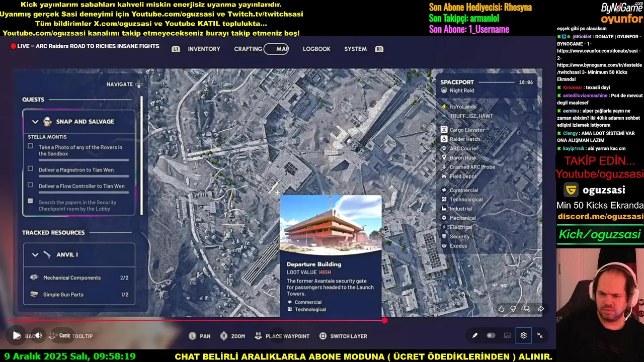Image resolution: width=644 pixels, height=362 pixels.
Task: Click the LOOT VALUE HIGH label
Action: [308, 272]
